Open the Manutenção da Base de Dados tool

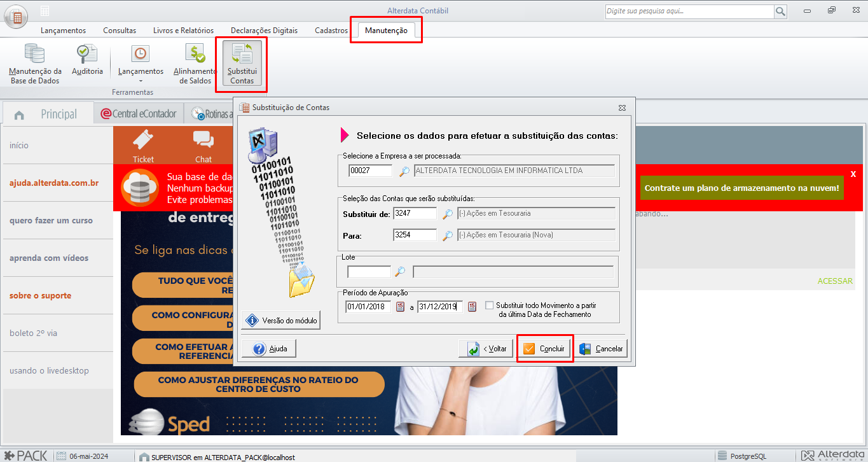(35, 64)
